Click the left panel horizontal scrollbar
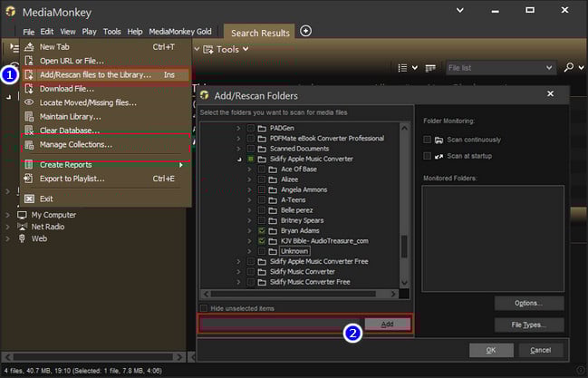 tap(93, 356)
